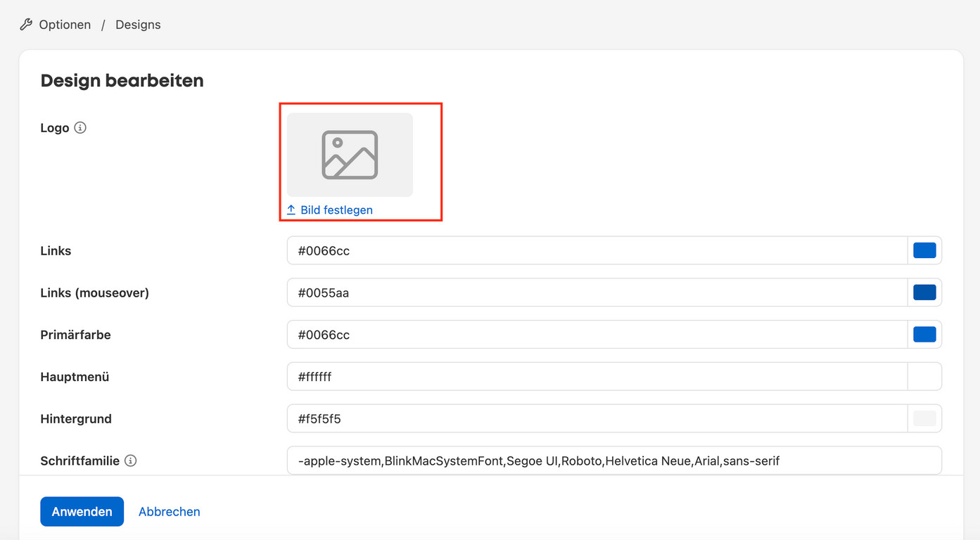Click into the Schriftfamilie text field
The width and height of the screenshot is (980, 540).
(x=613, y=461)
